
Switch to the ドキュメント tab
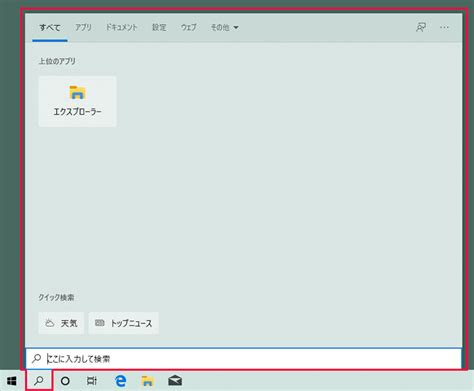point(122,27)
